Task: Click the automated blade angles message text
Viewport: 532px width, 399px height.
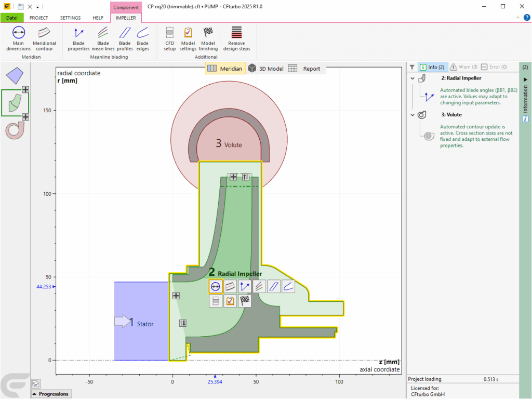Action: pos(478,96)
